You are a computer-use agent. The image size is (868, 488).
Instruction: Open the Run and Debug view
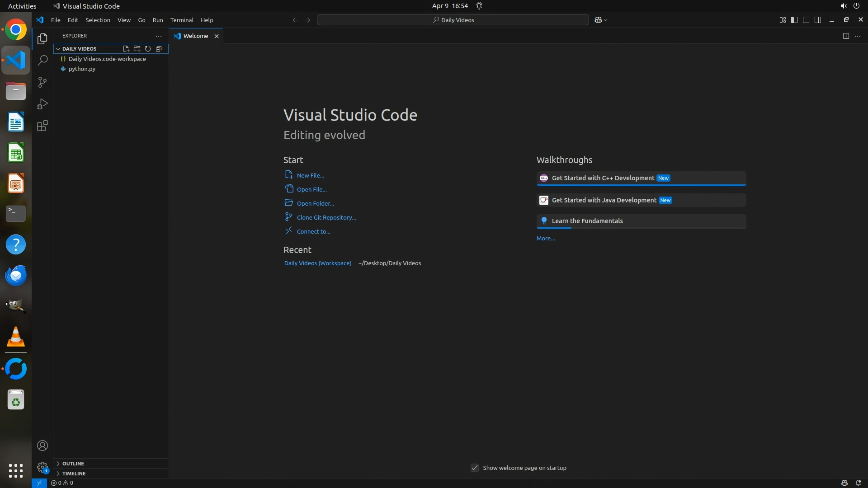(42, 104)
